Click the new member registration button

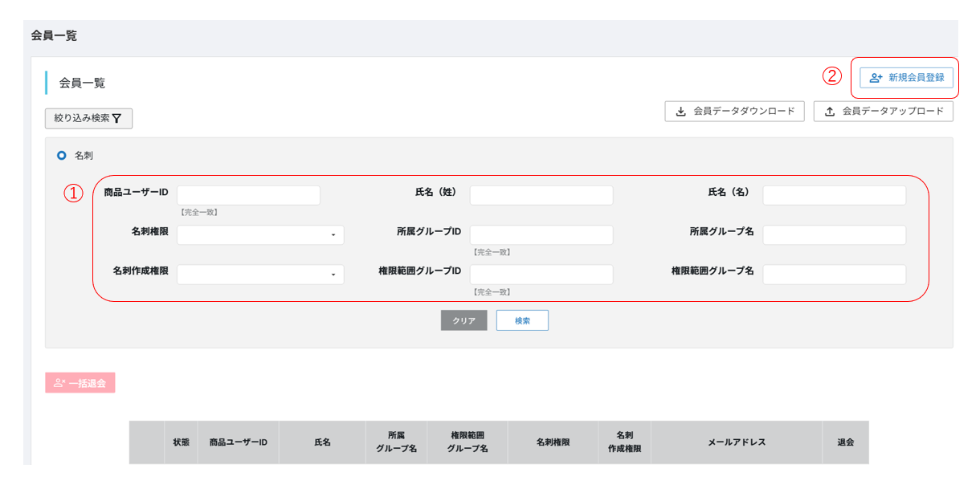906,78
